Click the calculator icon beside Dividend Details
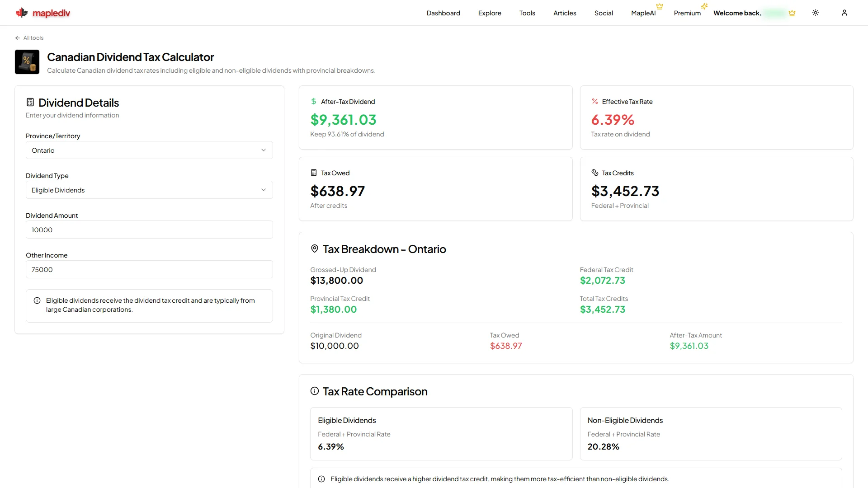Viewport: 868px width, 488px height. pyautogui.click(x=30, y=102)
